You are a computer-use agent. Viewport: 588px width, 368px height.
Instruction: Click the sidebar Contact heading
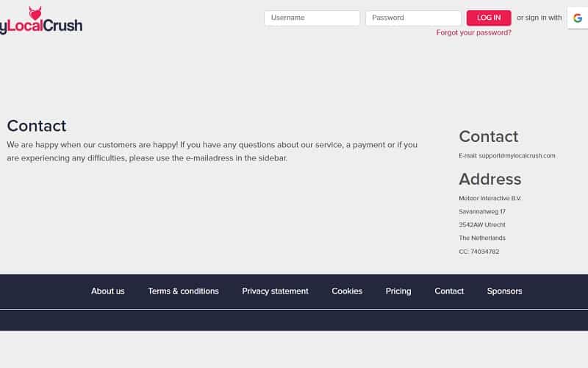[488, 137]
